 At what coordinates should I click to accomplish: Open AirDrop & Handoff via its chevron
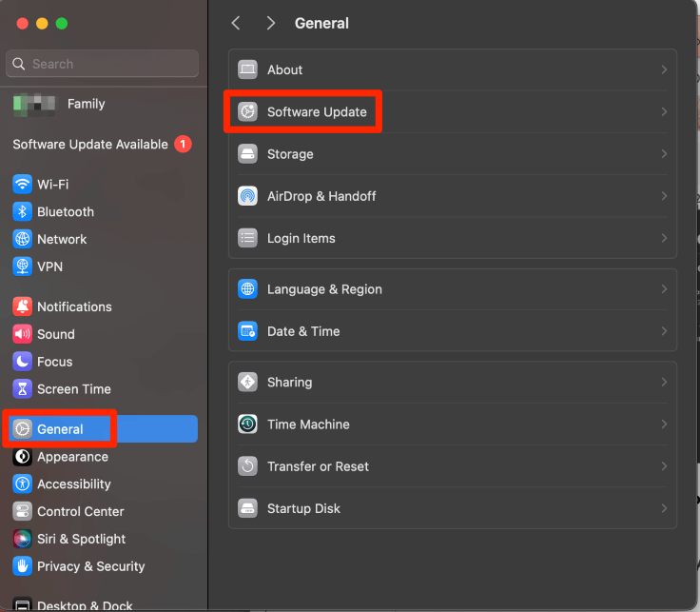click(664, 196)
